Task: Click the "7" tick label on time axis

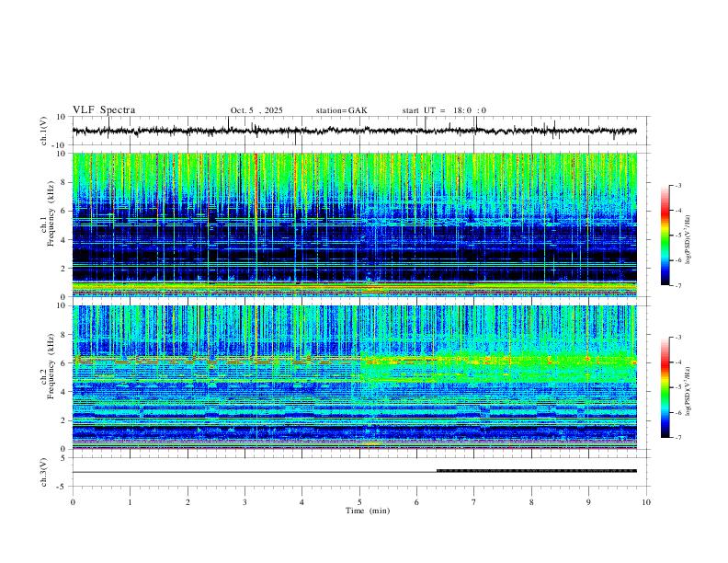Action: click(x=474, y=502)
